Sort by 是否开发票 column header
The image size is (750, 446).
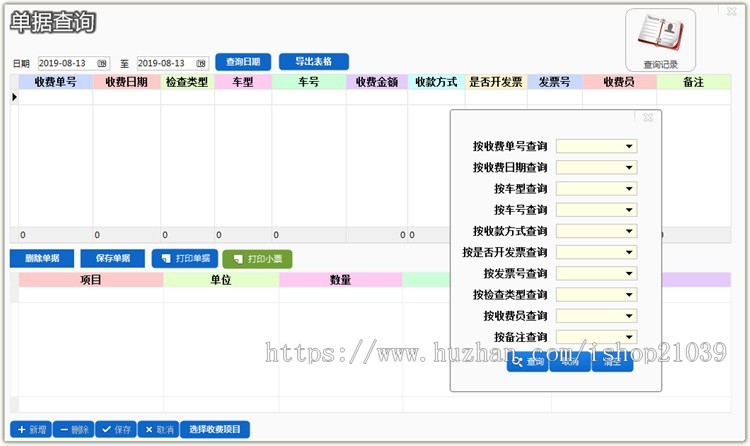tap(496, 82)
